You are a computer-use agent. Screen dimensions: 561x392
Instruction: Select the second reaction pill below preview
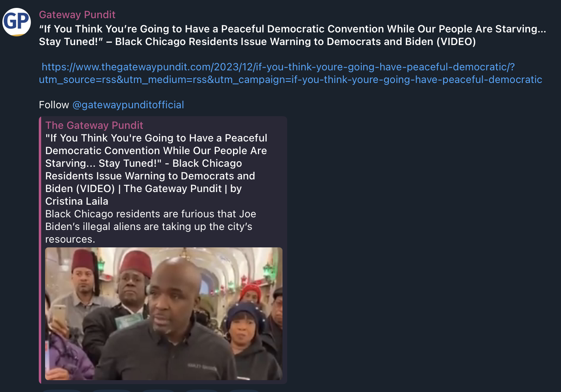(x=111, y=390)
